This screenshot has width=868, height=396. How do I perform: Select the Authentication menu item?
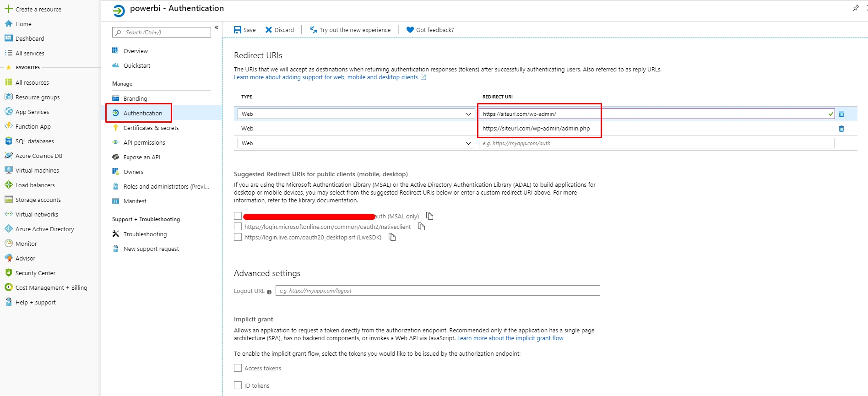pos(142,113)
